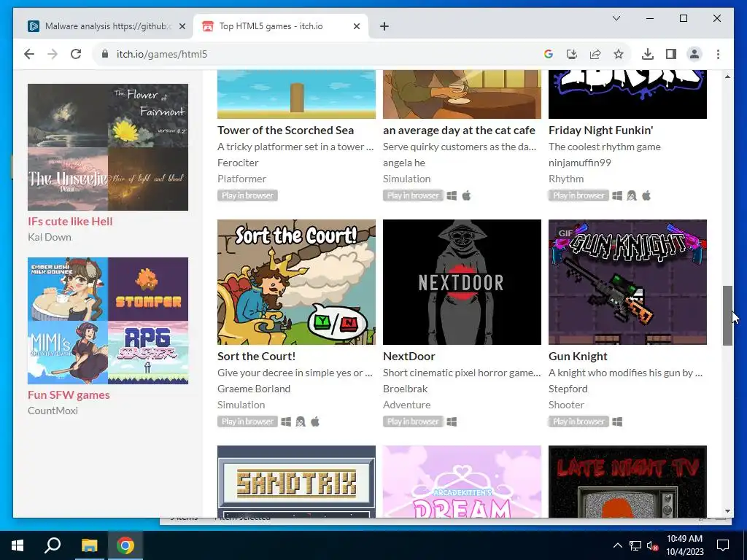Click Play in browser under Tower of Scorched Sea
This screenshot has width=747, height=560.
(x=247, y=195)
